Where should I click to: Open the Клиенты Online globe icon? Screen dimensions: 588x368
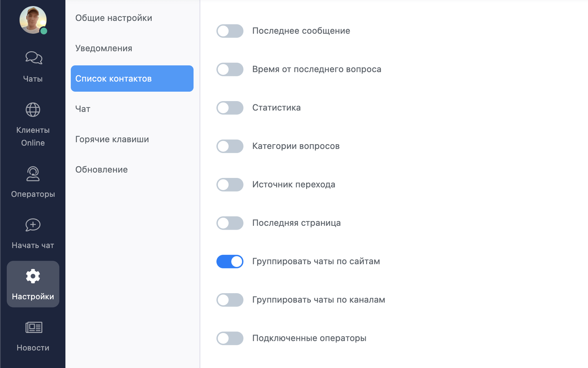[33, 110]
